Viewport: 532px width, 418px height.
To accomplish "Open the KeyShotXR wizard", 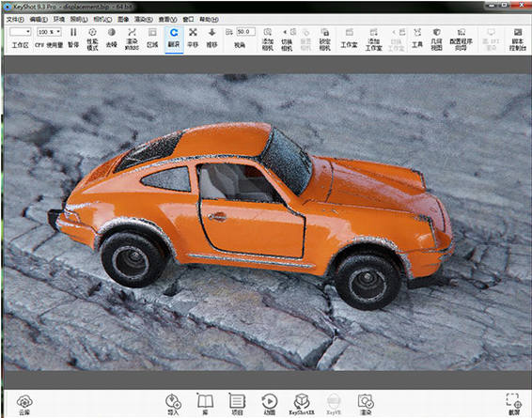I will 302,405.
